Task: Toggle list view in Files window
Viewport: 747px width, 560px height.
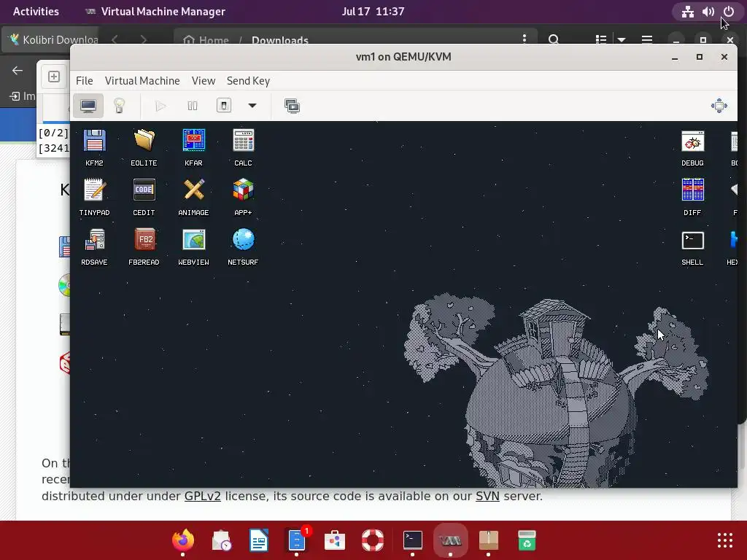Action: point(601,39)
